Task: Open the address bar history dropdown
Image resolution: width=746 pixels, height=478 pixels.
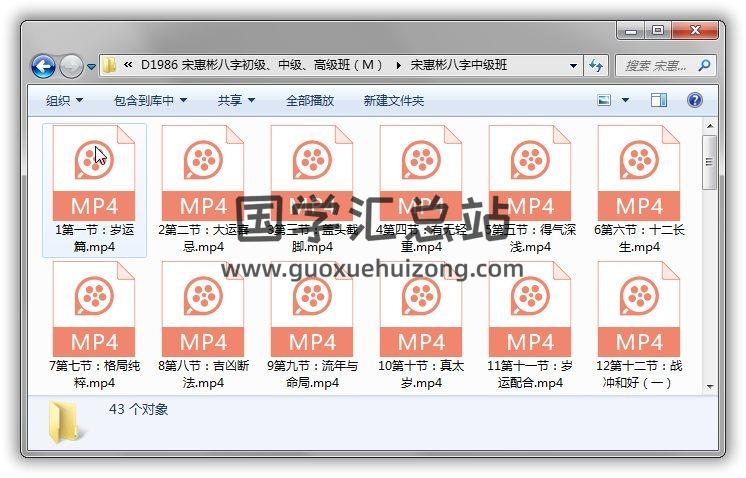Action: [574, 66]
